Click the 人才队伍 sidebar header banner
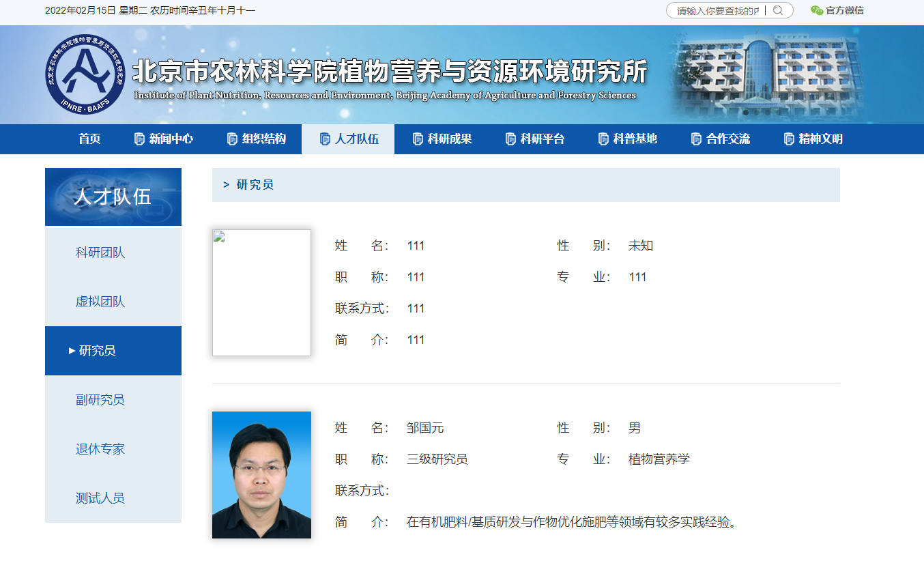The width and height of the screenshot is (924, 561). (x=113, y=197)
